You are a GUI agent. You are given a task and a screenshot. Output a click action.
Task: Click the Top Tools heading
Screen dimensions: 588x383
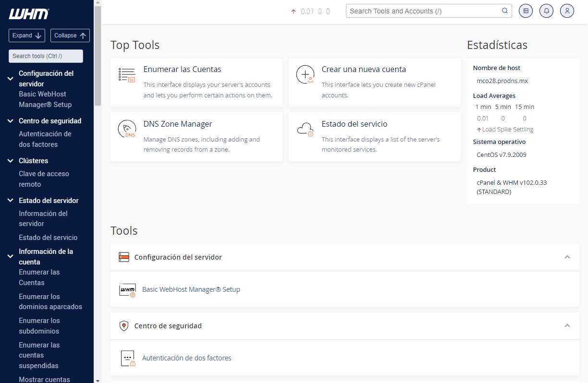(x=135, y=45)
